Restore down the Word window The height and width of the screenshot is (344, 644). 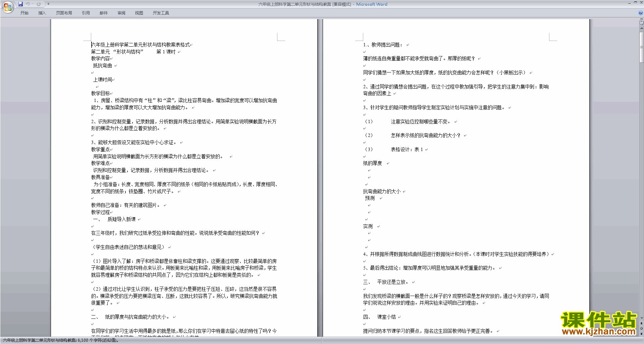[635, 3]
